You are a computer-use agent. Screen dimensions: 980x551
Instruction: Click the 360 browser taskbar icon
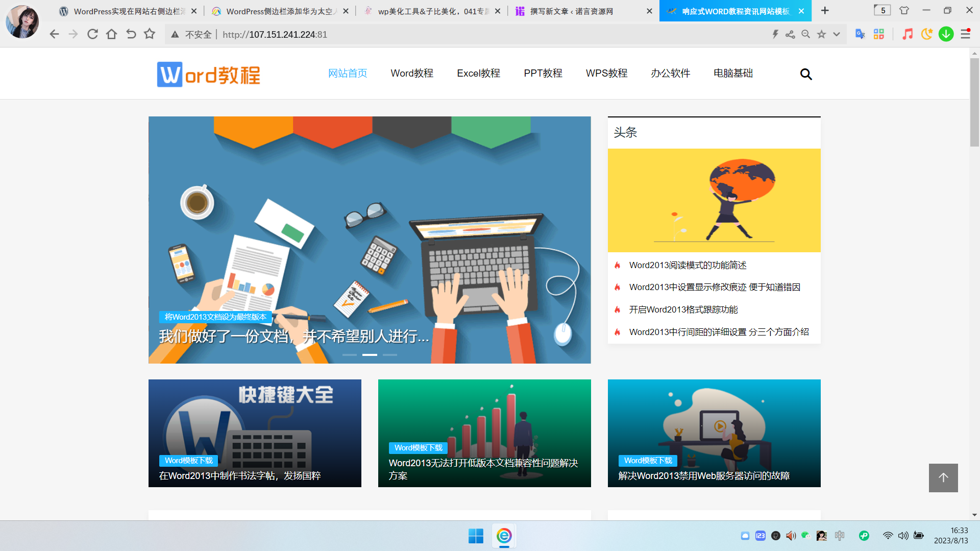504,536
